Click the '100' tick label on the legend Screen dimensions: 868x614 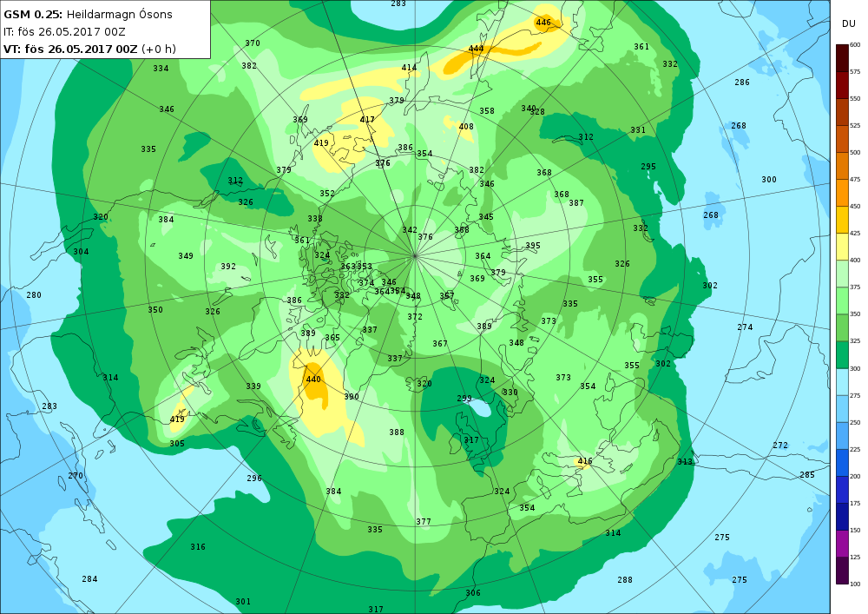coord(855,584)
